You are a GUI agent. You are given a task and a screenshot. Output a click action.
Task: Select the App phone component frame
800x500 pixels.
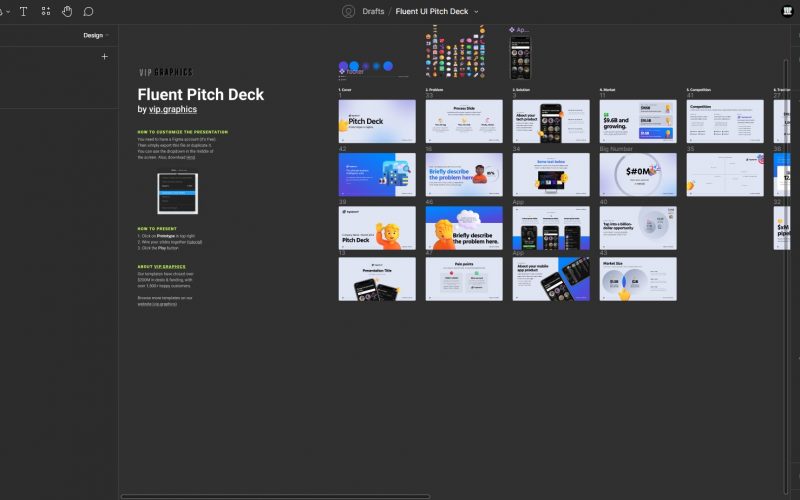coord(520,57)
